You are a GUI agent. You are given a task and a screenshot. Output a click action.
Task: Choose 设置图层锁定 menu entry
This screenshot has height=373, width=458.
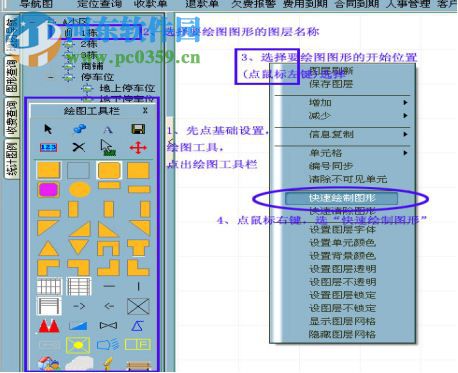coord(343,295)
